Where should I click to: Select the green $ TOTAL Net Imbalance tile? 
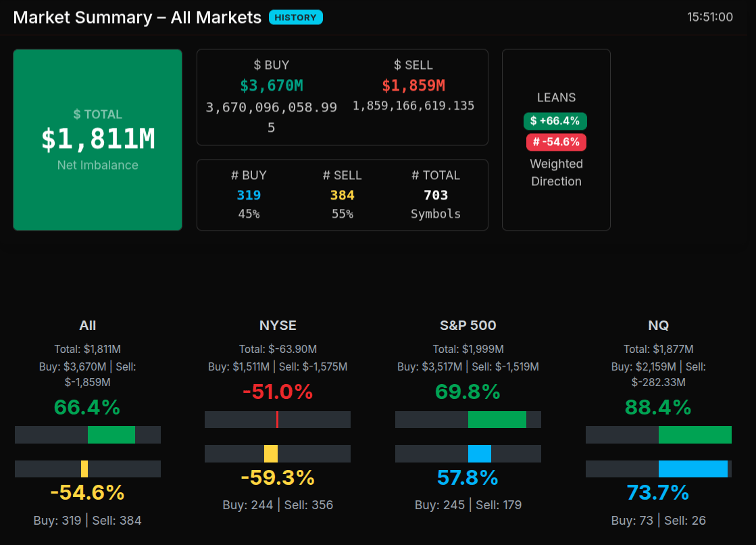click(x=98, y=139)
